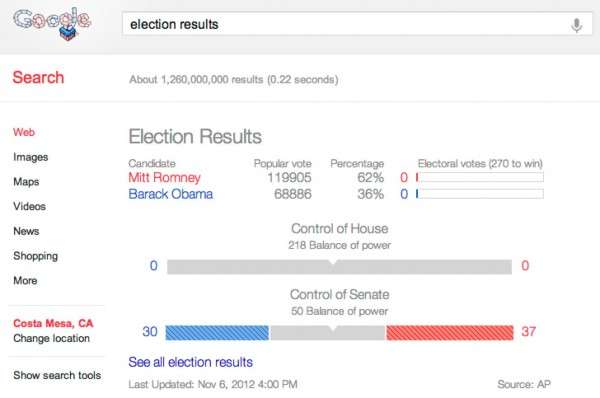Click the Change location link
This screenshot has width=600, height=398.
point(51,338)
